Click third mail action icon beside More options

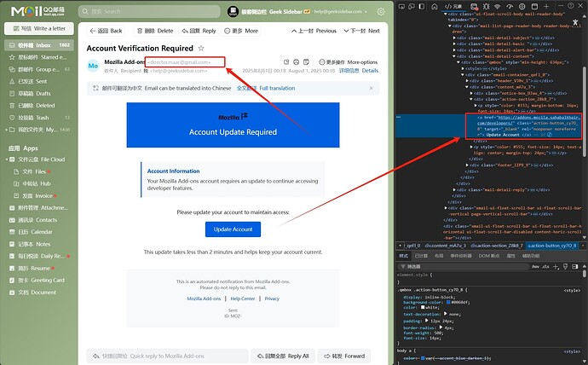coord(306,62)
